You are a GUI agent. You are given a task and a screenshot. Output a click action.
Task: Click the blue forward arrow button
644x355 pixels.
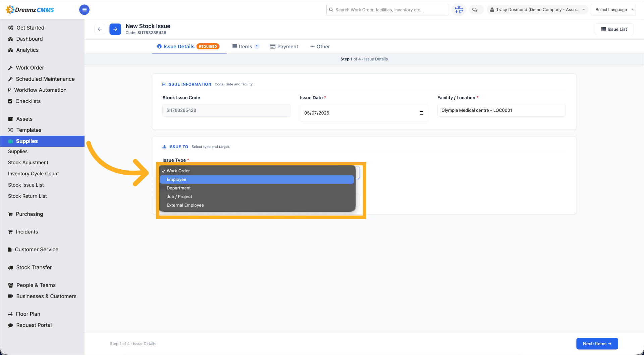coord(115,29)
